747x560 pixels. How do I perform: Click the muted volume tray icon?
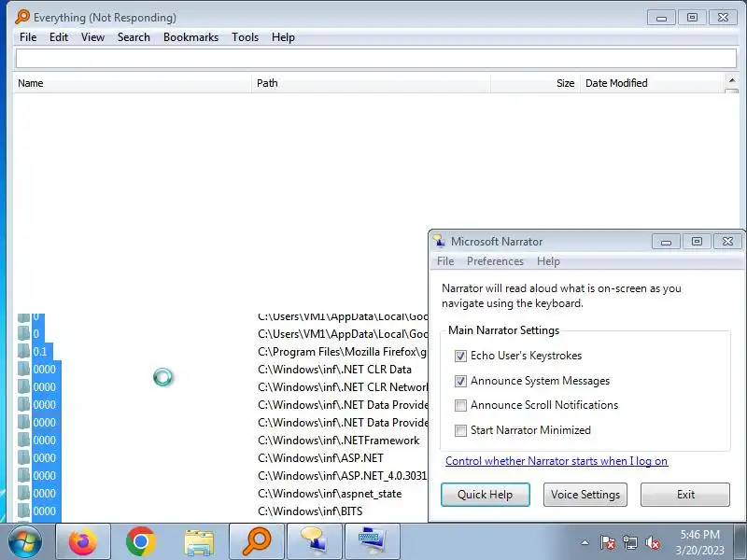[652, 542]
